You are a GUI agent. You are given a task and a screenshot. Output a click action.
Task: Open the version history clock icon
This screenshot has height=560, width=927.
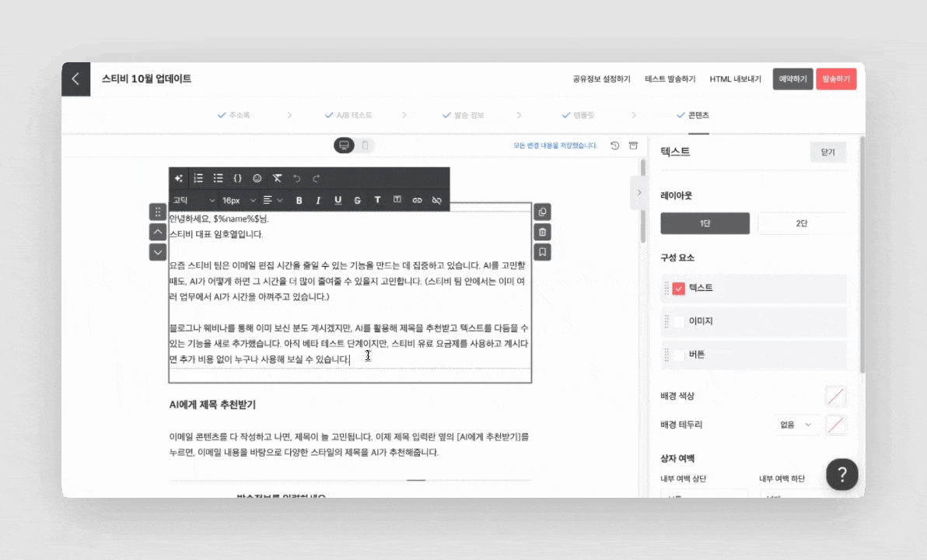pyautogui.click(x=615, y=145)
